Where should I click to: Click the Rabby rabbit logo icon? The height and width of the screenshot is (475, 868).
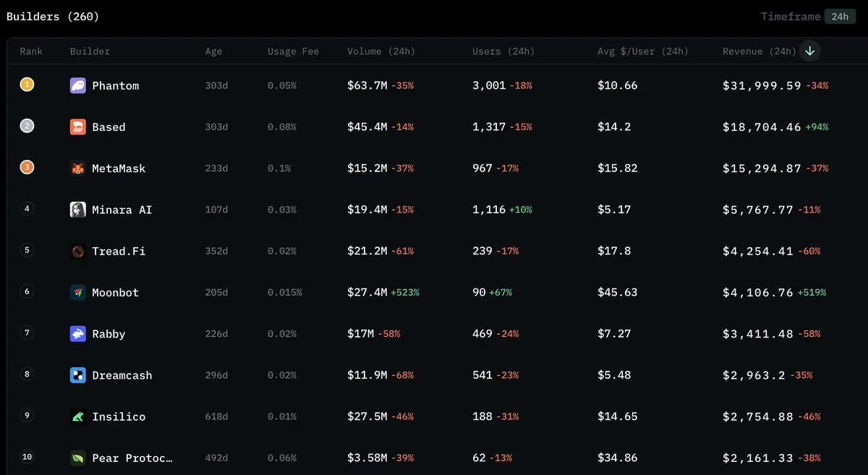pyautogui.click(x=77, y=334)
